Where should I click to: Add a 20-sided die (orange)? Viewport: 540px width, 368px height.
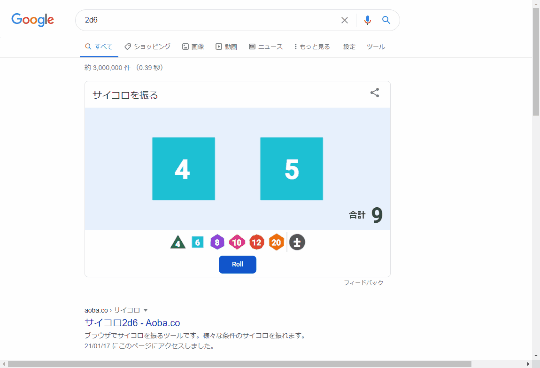(x=276, y=242)
